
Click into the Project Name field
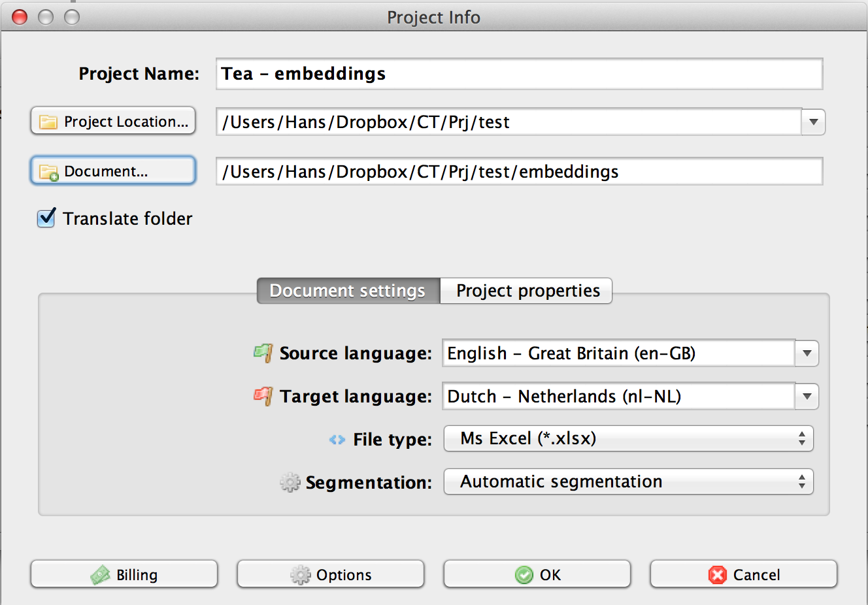point(519,74)
